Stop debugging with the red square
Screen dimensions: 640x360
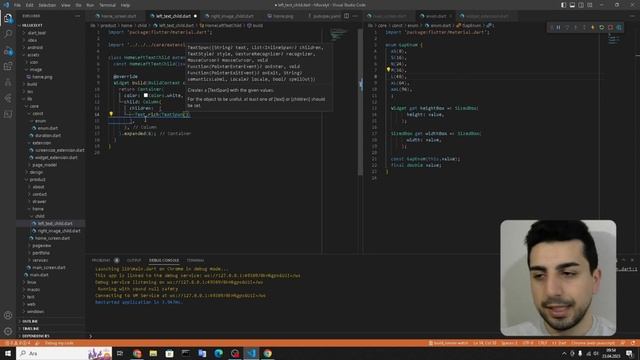pos(611,27)
